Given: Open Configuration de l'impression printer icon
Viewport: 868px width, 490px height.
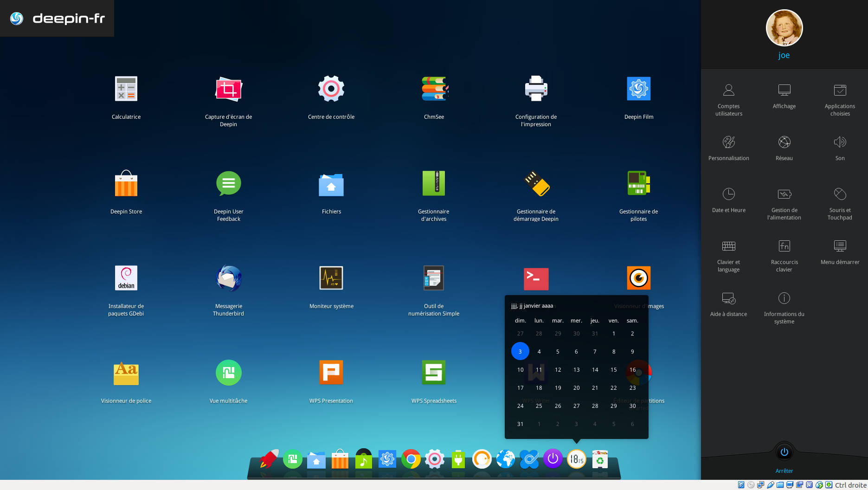Looking at the screenshot, I should point(536,89).
